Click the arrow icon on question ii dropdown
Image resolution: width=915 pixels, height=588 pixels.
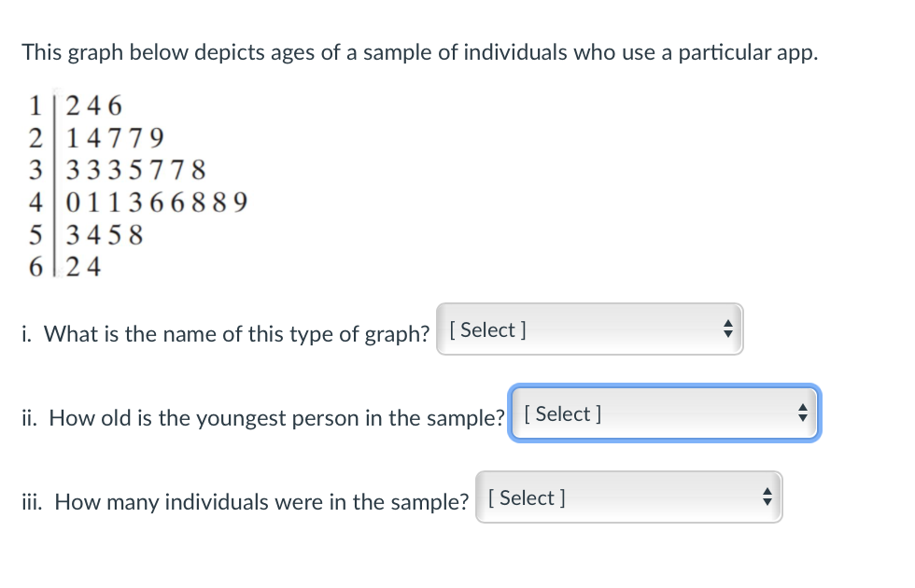coord(802,413)
